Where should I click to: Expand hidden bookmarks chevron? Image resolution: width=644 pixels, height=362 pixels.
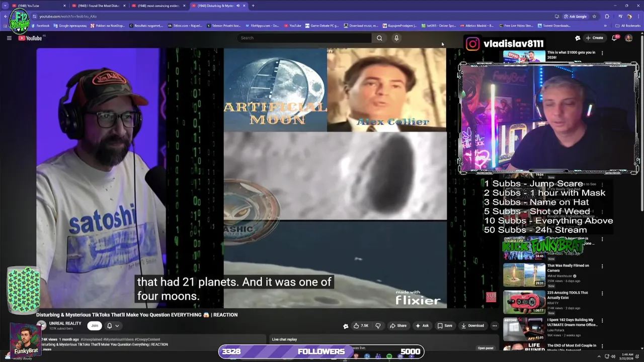[605, 26]
